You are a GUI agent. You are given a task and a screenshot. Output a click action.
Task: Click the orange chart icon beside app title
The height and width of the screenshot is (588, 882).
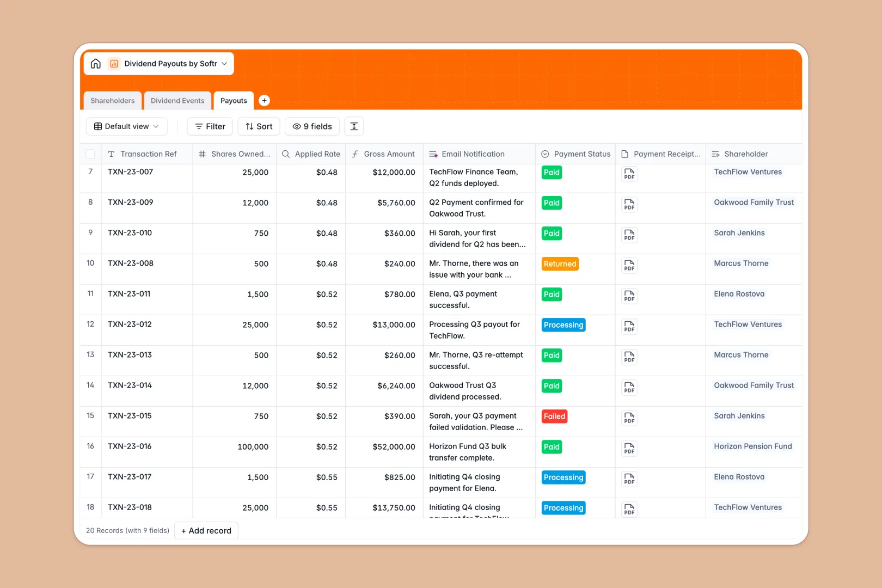coord(114,64)
